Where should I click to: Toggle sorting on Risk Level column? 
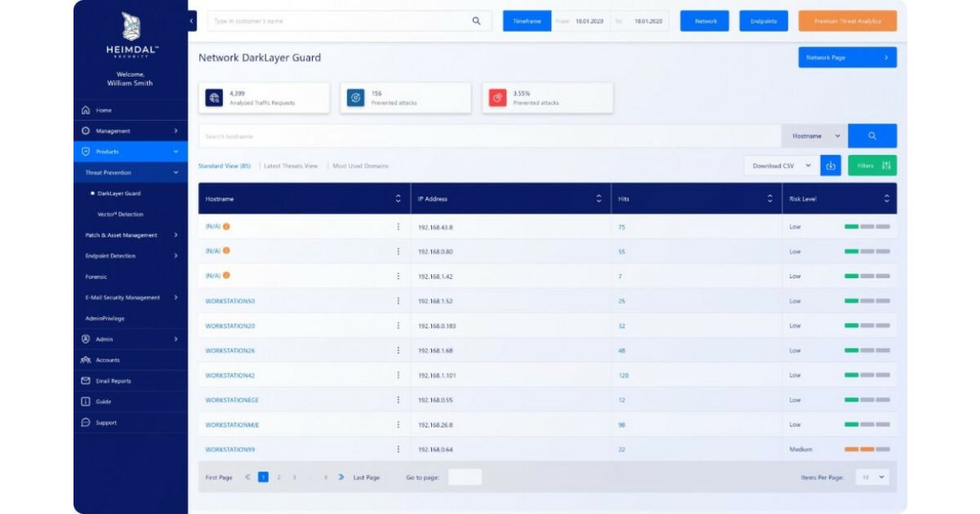[x=887, y=198]
